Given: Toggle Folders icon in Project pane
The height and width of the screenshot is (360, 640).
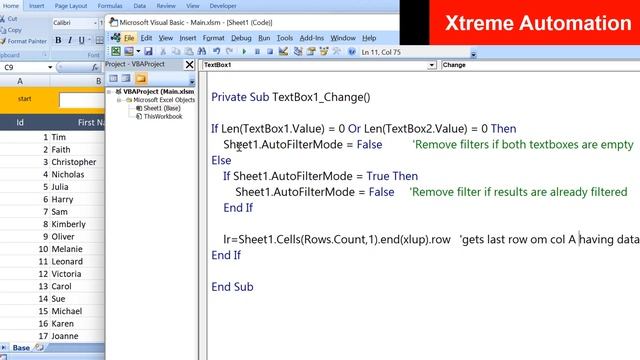Looking at the screenshot, I should tap(141, 78).
